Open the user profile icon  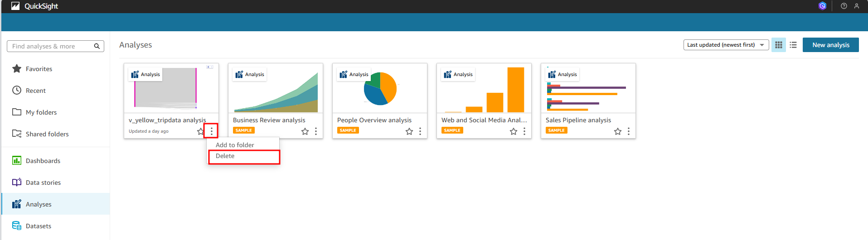(856, 6)
